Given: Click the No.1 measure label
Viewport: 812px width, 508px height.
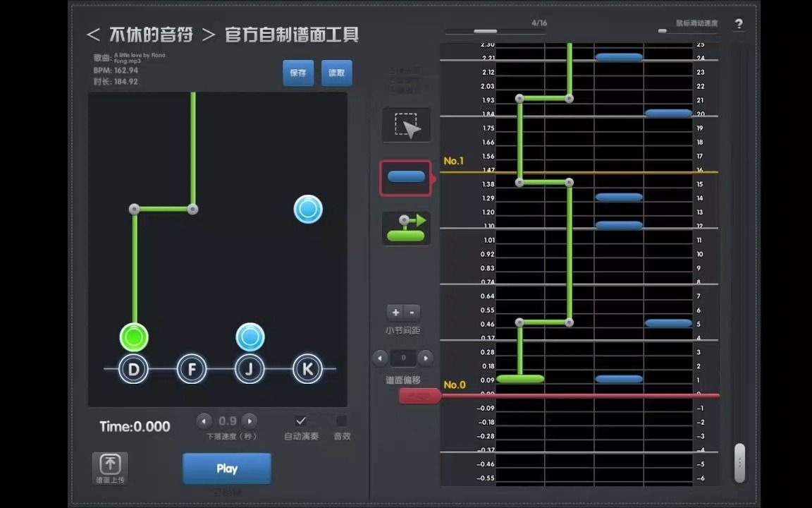Looking at the screenshot, I should click(x=454, y=161).
